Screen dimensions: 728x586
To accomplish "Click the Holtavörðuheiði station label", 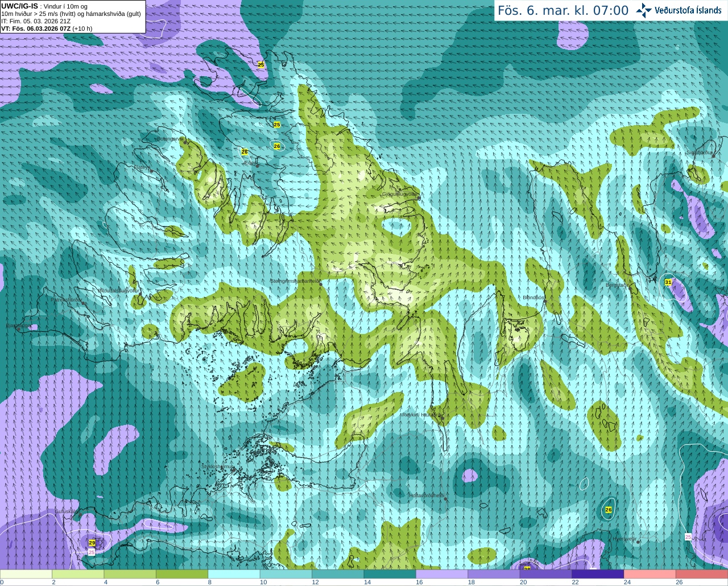I will click(427, 496).
